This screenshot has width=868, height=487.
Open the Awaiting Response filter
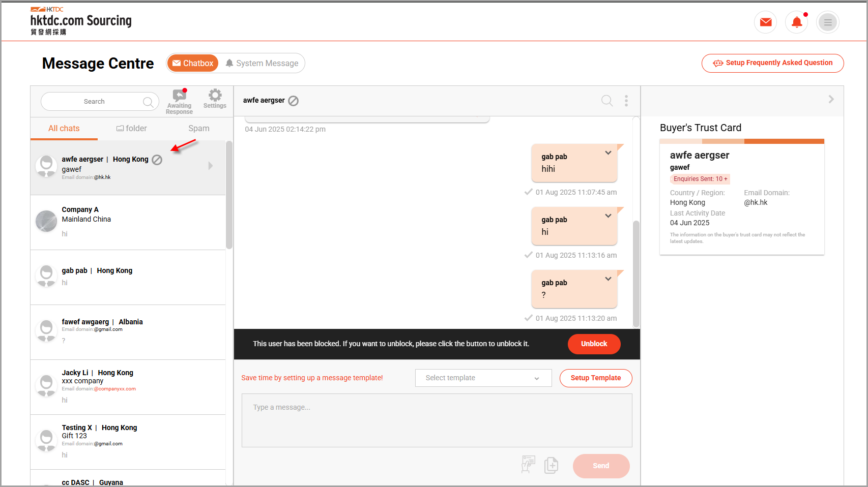179,102
